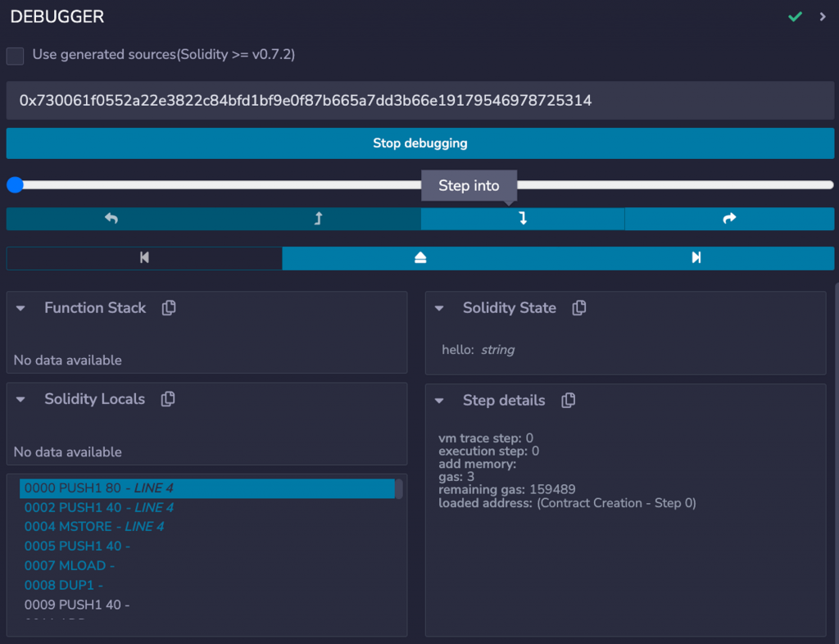Copy the Function Stack contents
The image size is (839, 644).
[x=169, y=307]
